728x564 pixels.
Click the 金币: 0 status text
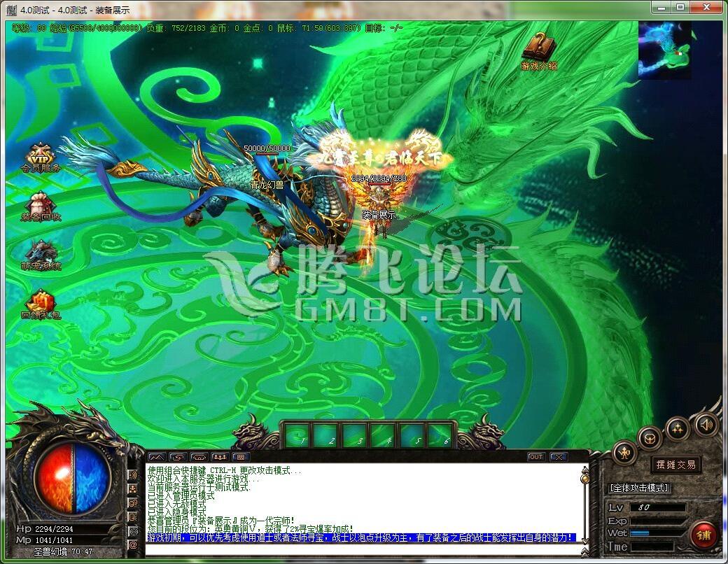(x=224, y=28)
